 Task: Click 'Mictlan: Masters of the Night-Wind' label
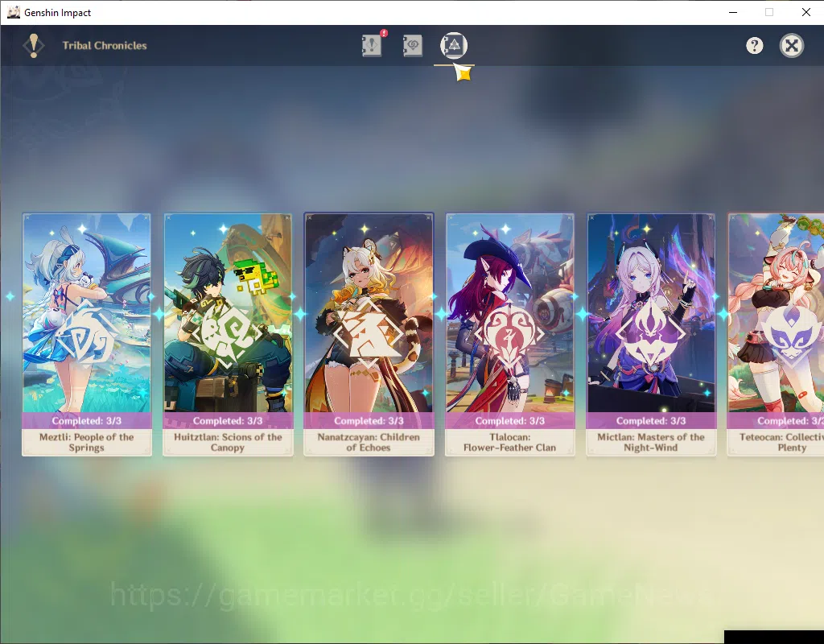click(650, 442)
